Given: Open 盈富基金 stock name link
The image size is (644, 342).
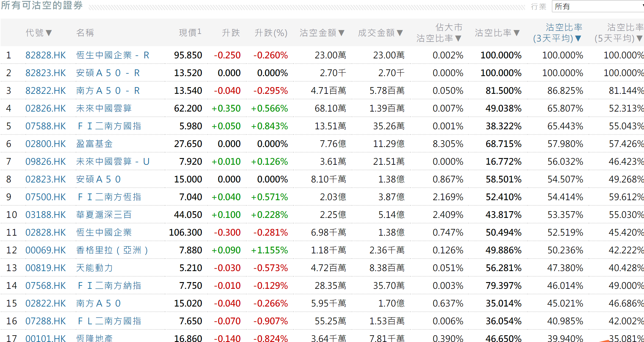Looking at the screenshot, I should pyautogui.click(x=94, y=144).
